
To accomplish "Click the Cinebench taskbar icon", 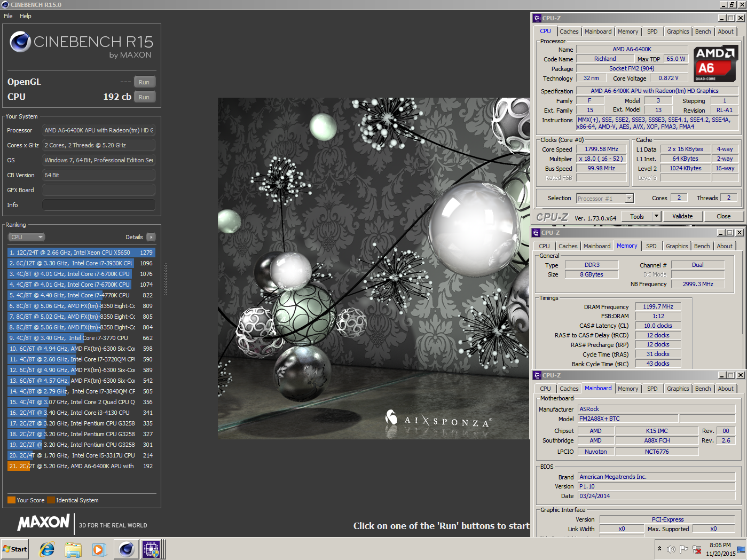I will coord(127,549).
